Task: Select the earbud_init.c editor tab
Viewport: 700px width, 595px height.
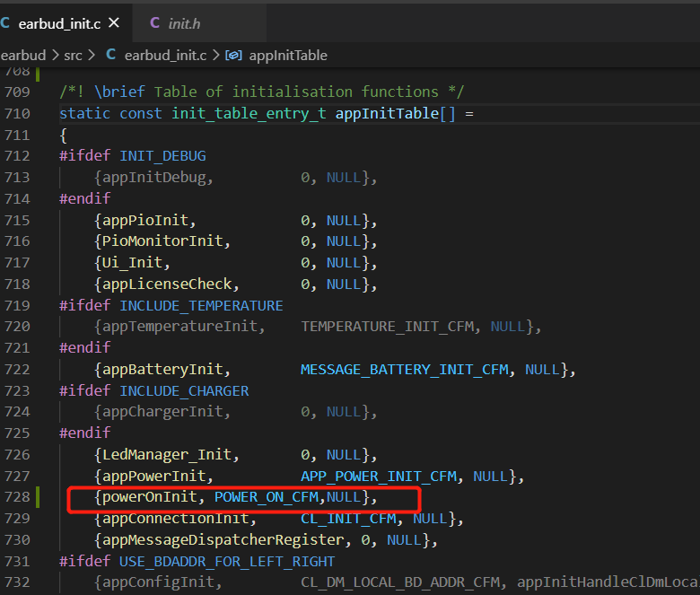Action: coord(59,23)
